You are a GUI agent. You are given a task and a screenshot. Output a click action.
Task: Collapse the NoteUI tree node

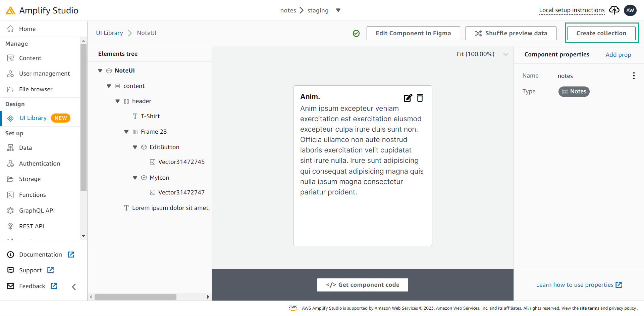click(x=100, y=71)
